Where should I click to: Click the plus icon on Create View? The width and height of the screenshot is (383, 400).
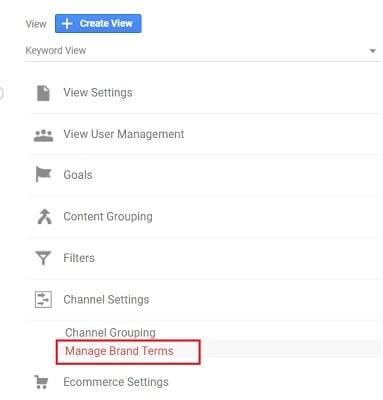pos(67,24)
